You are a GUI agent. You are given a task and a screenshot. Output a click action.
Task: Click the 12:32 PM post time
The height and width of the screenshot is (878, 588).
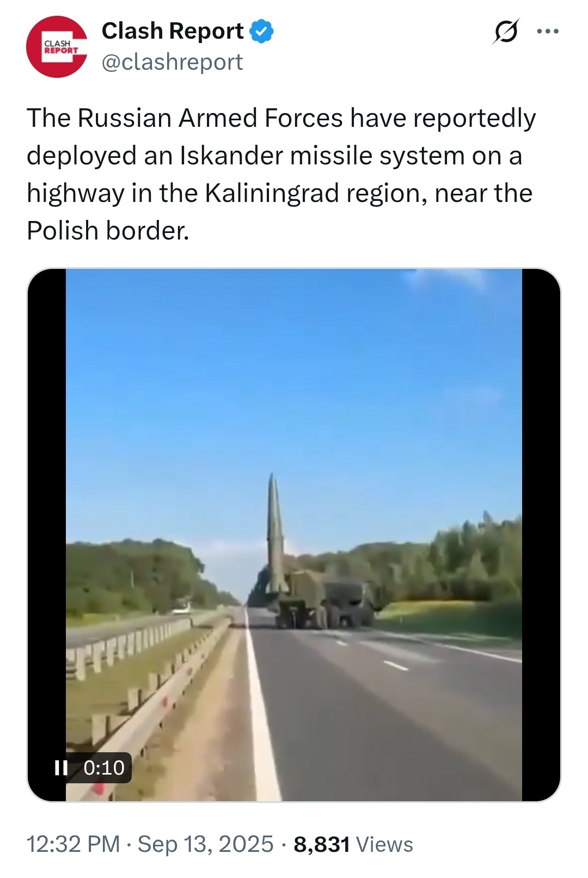[73, 844]
